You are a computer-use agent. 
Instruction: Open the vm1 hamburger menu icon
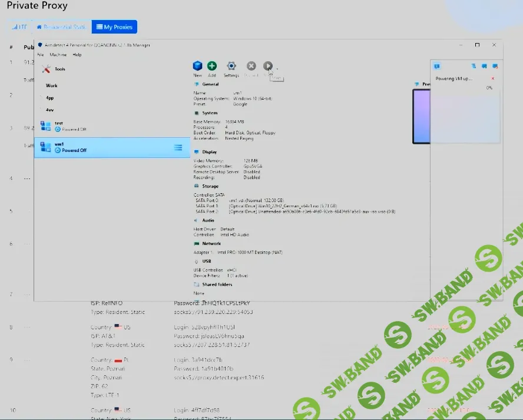[x=178, y=147]
